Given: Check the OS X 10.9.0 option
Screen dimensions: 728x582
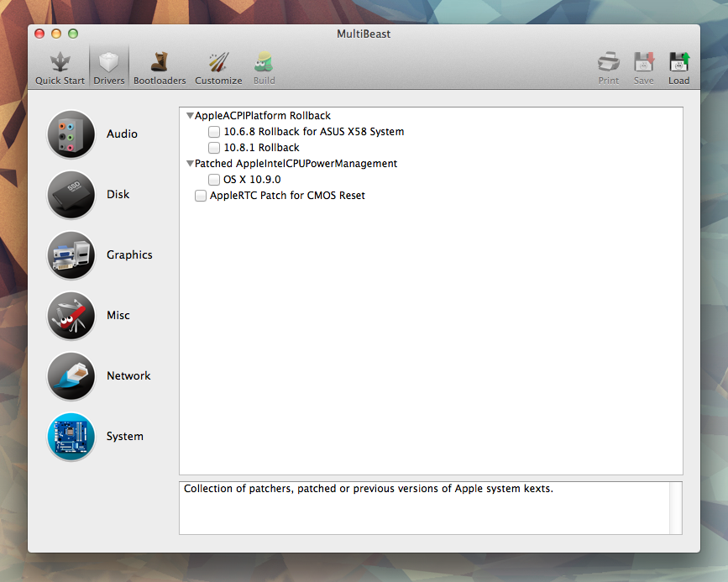Looking at the screenshot, I should click(x=214, y=179).
